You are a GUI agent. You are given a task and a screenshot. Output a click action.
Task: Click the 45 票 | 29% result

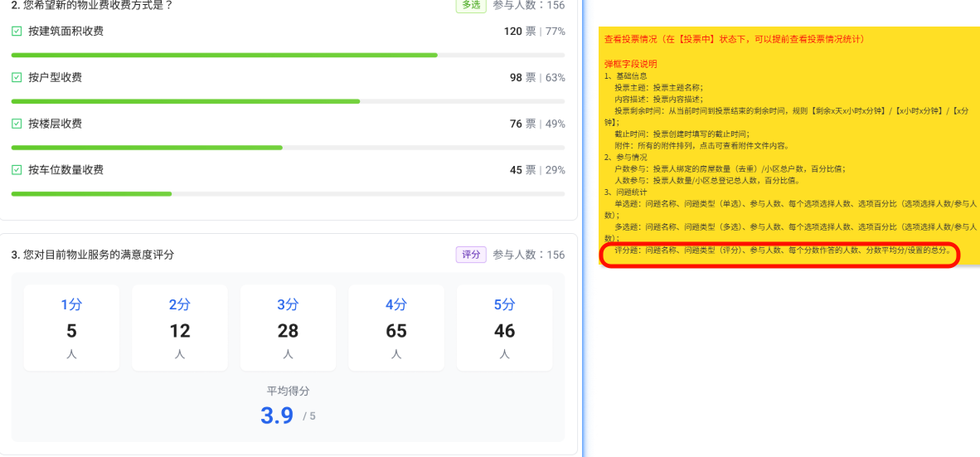[x=537, y=170]
